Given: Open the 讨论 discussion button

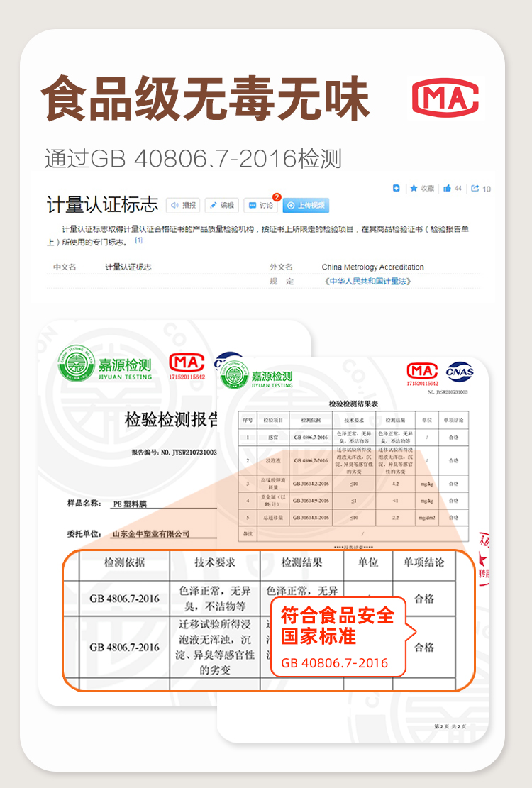Looking at the screenshot, I should 261,205.
